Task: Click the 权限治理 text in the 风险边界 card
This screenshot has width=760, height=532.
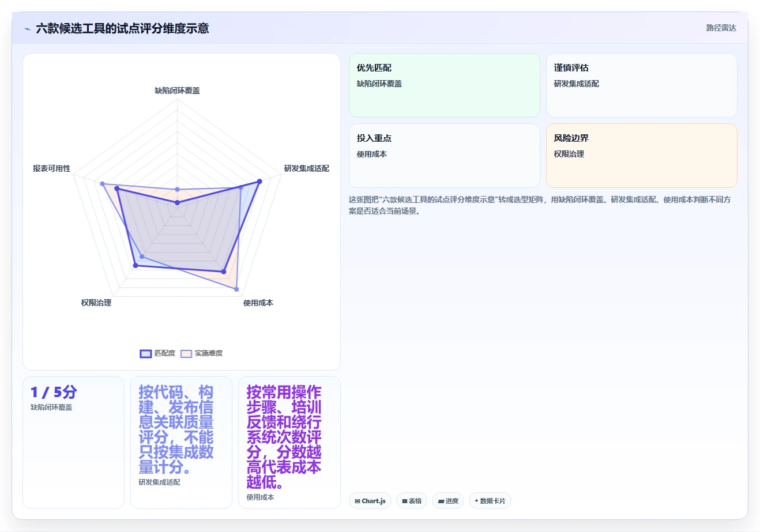Action: click(569, 154)
